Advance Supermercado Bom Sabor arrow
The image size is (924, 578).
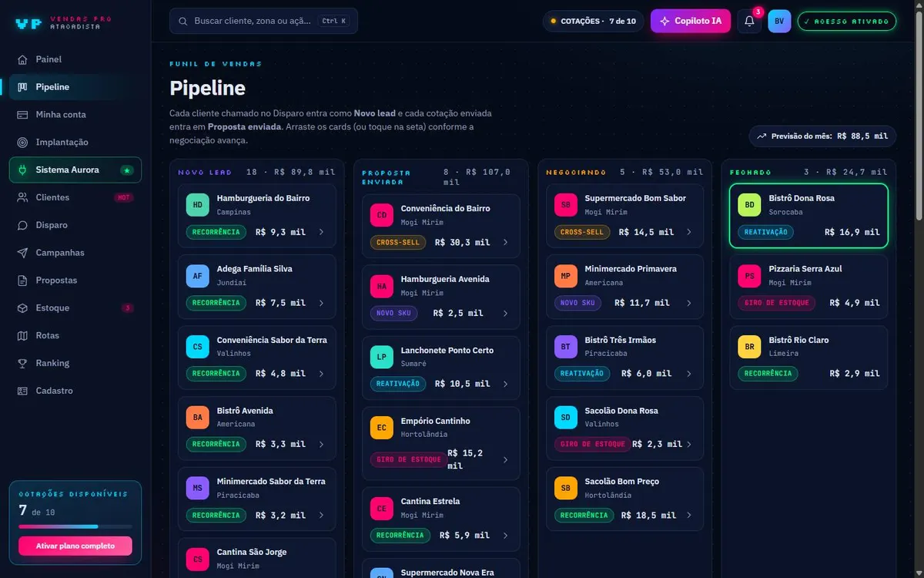coord(689,232)
